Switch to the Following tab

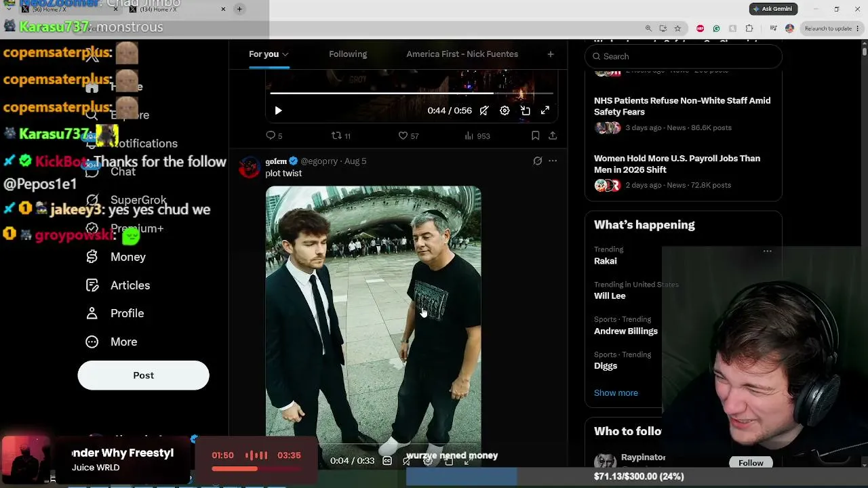(348, 54)
